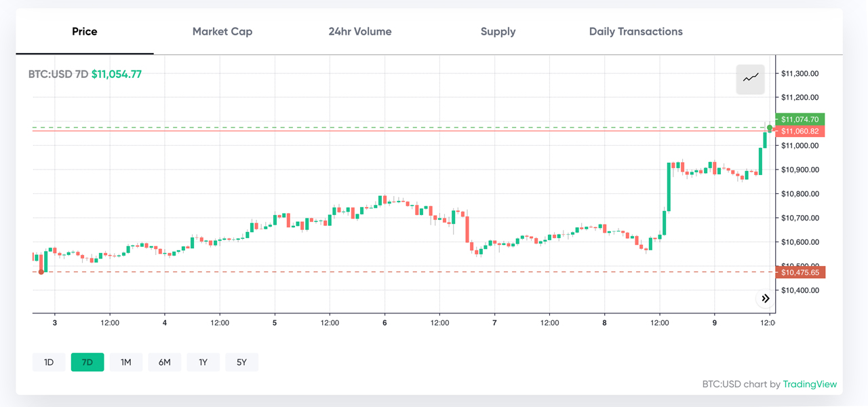Select the Supply tab
This screenshot has height=407, width=868.
pos(498,32)
